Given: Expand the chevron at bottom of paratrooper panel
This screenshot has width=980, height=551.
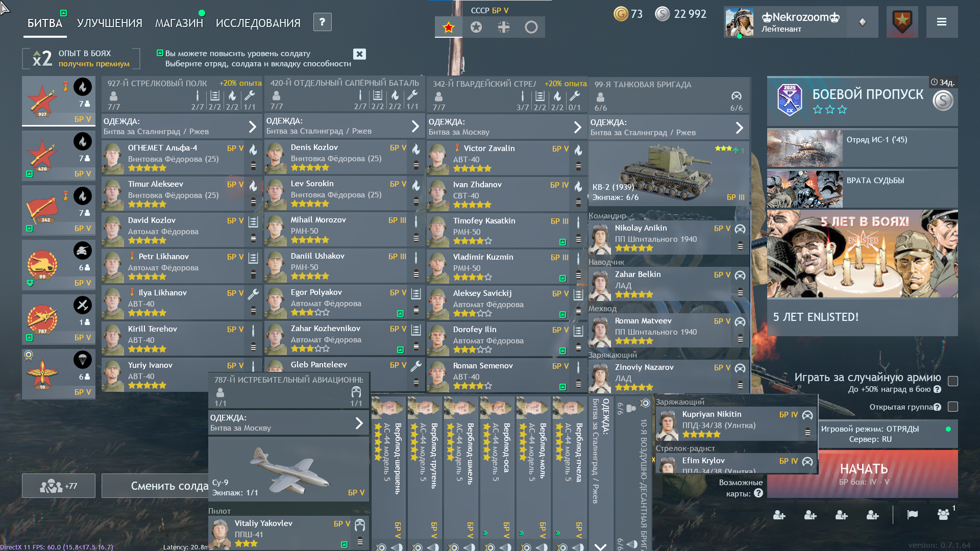Looking at the screenshot, I should coord(600,546).
